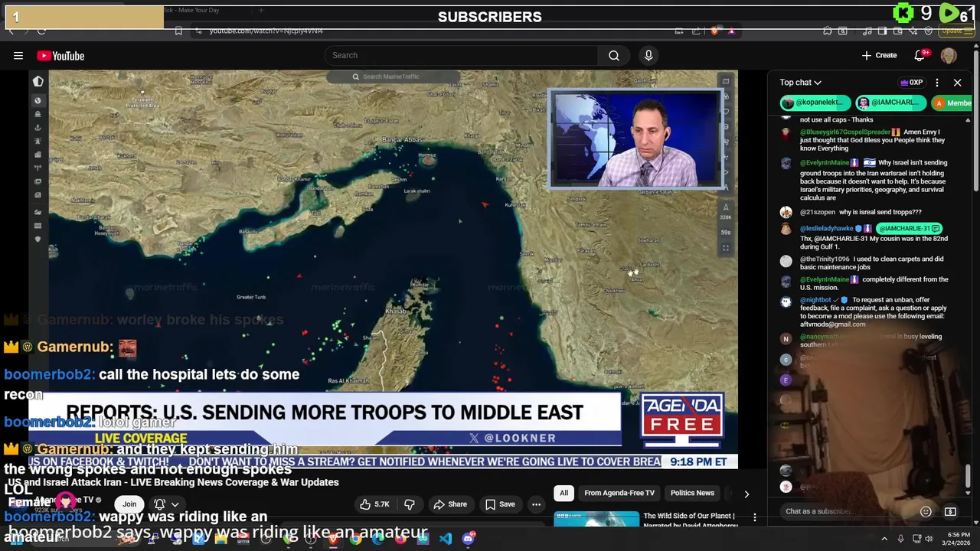Open Visual Studio Code from taskbar
980x551 pixels.
(446, 539)
